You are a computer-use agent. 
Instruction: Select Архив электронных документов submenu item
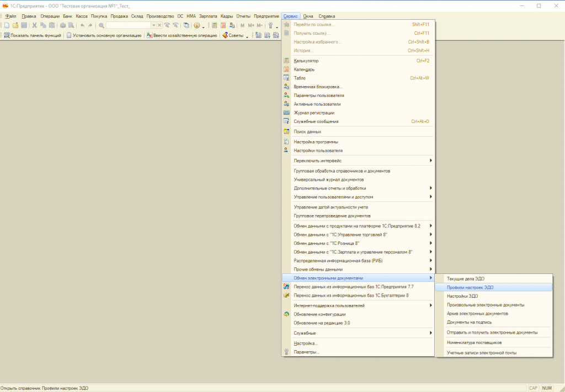click(x=494, y=314)
